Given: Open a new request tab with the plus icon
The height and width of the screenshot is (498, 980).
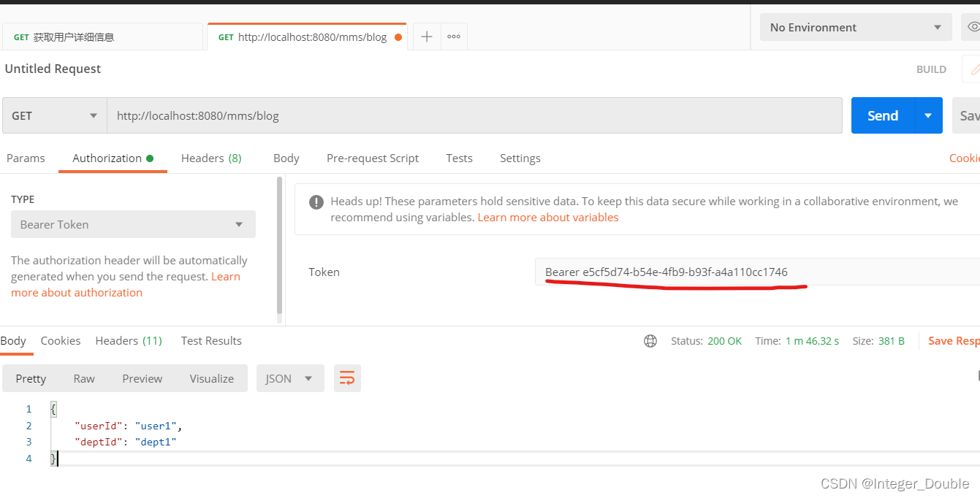Looking at the screenshot, I should coord(426,36).
